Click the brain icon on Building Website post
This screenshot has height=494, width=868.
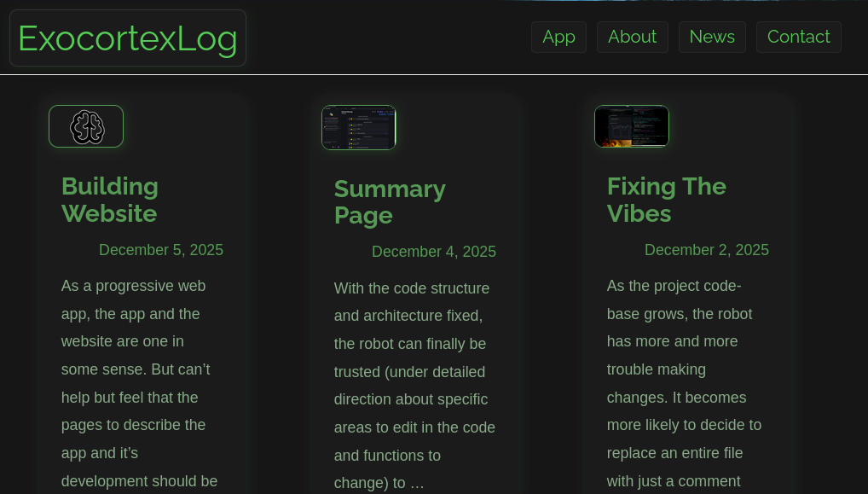[x=86, y=126]
